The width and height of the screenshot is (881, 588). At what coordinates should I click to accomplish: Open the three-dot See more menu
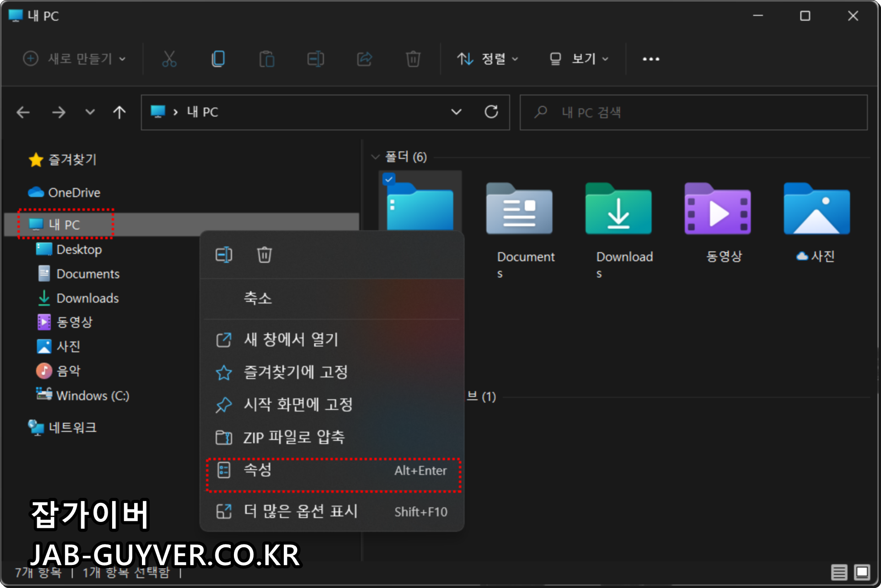coord(651,59)
